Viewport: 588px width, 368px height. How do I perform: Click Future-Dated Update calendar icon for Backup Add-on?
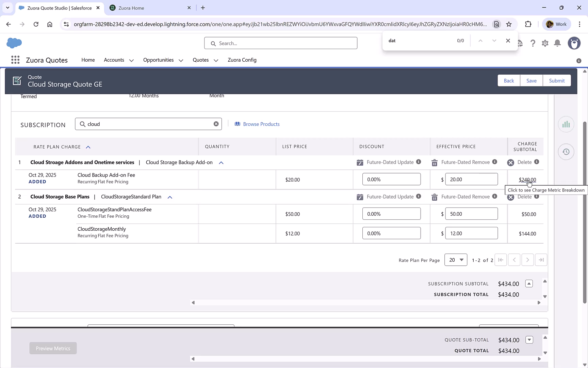click(x=360, y=163)
